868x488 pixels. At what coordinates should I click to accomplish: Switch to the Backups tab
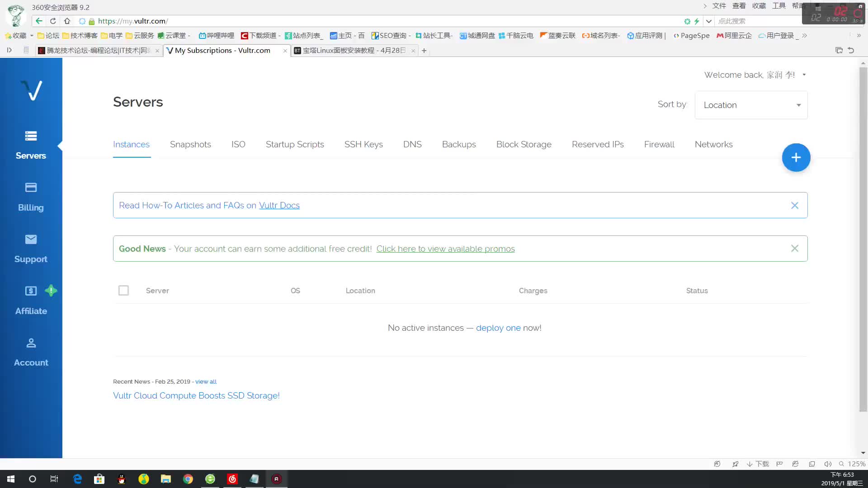[459, 145]
